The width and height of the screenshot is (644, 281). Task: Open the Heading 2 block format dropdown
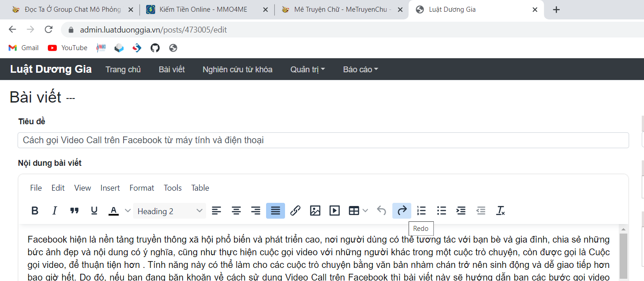[x=170, y=211]
